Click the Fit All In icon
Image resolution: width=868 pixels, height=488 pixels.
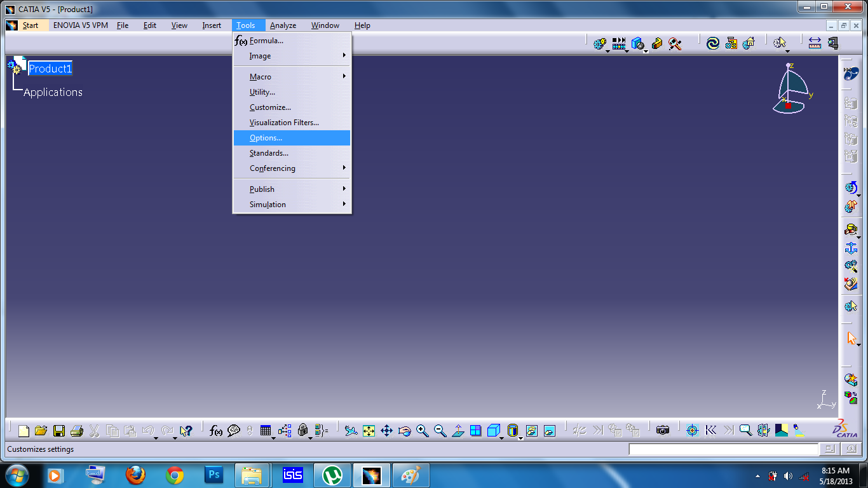point(369,431)
